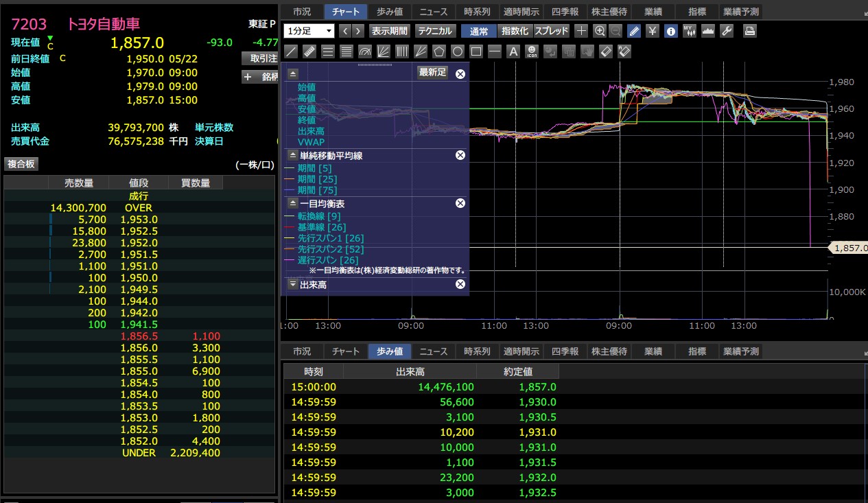Click the 複合板 button
This screenshot has height=503, width=868.
(21, 164)
